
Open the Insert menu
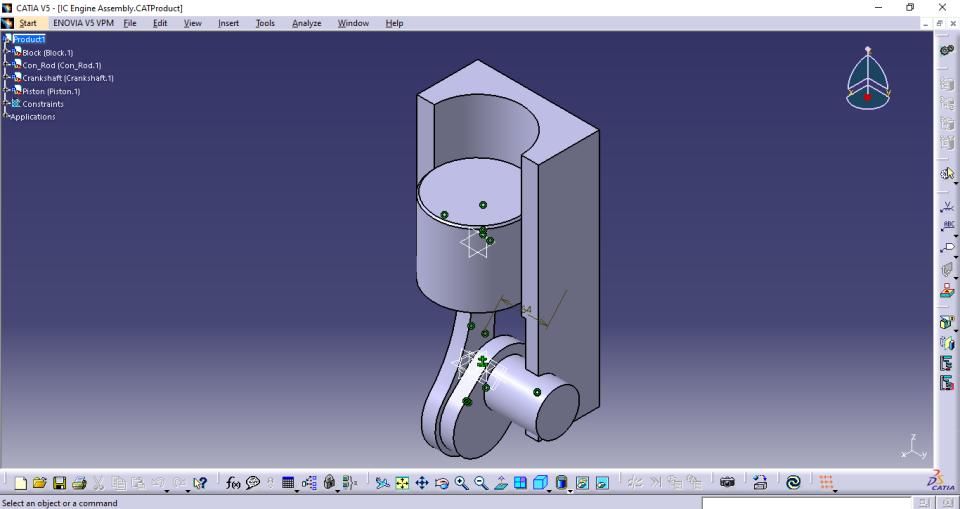[228, 23]
